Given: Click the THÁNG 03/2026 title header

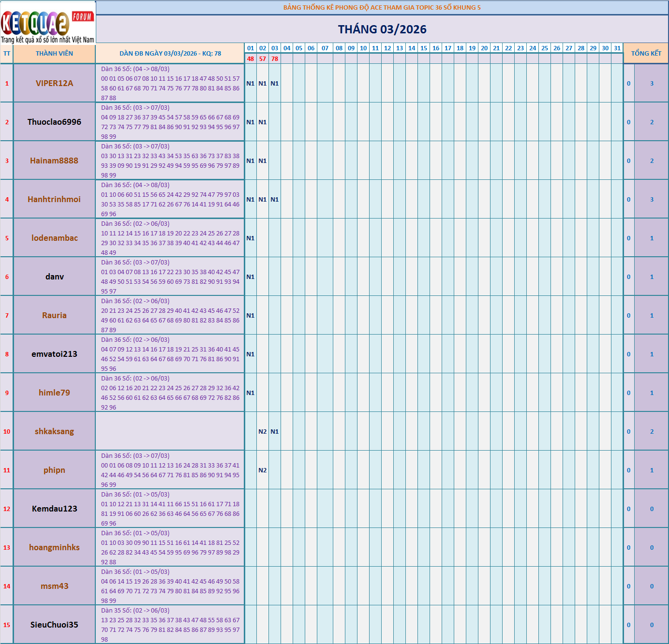Looking at the screenshot, I should pos(382,29).
